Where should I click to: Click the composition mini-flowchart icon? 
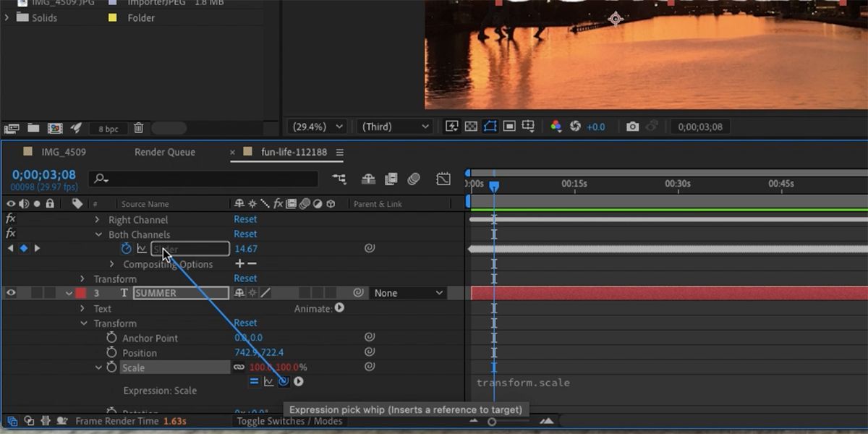[340, 179]
